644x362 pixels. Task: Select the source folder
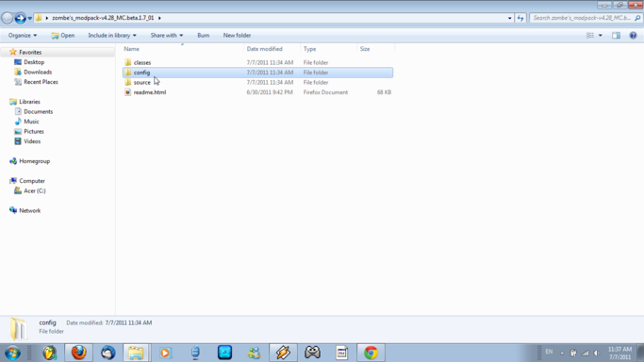point(141,82)
